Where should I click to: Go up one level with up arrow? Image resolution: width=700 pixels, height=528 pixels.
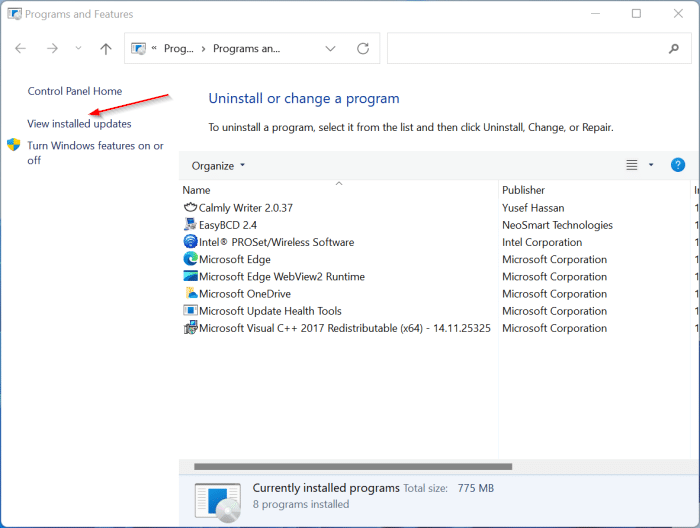point(106,48)
